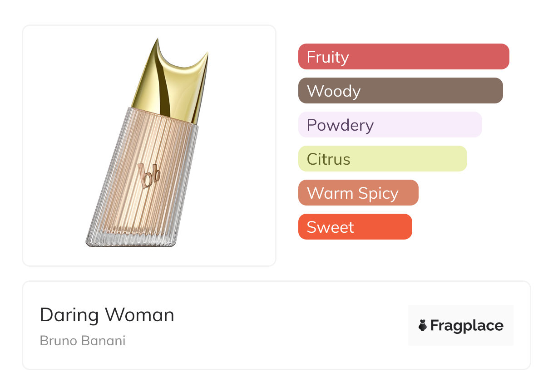
Task: Select the light green Citrus accord bar
Action: pos(382,159)
